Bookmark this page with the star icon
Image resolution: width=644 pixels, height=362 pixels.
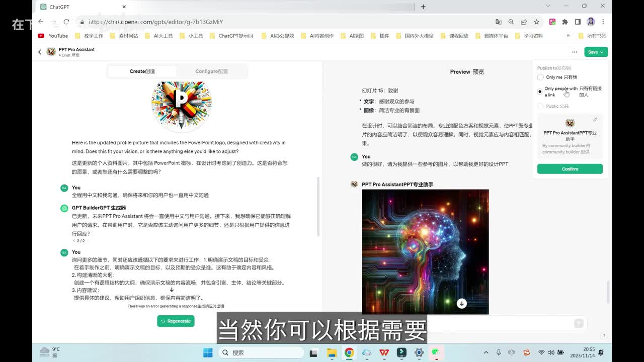pyautogui.click(x=536, y=22)
